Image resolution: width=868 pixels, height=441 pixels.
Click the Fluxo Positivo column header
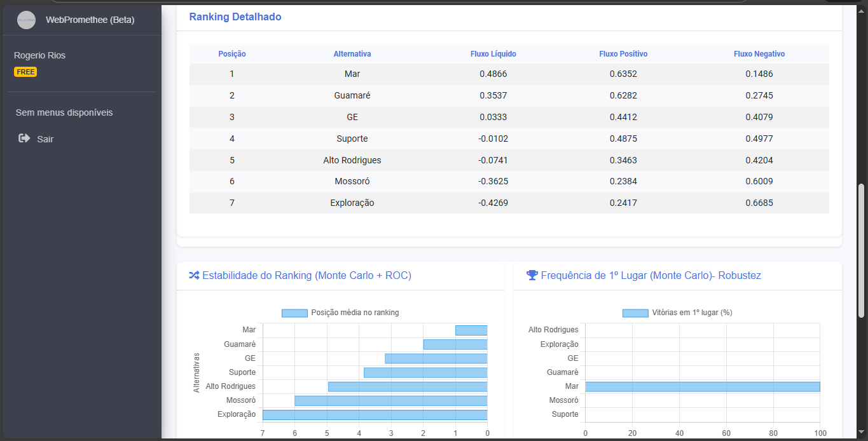pyautogui.click(x=623, y=54)
